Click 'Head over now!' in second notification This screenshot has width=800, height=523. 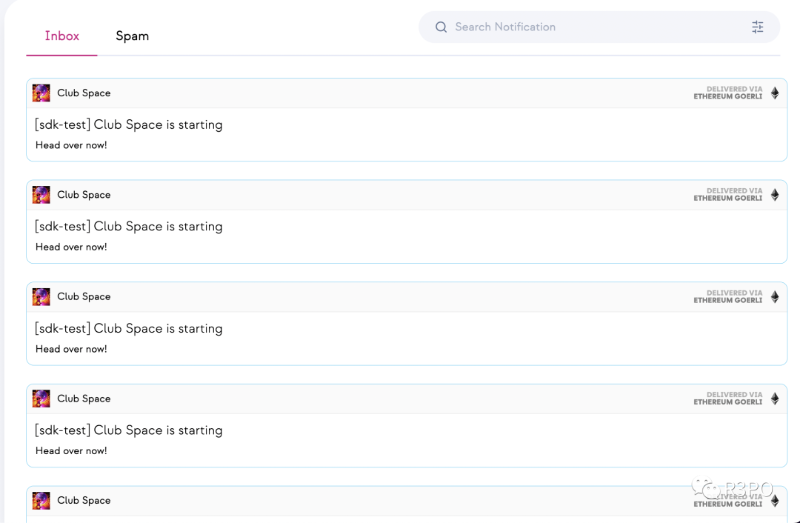[x=71, y=247]
